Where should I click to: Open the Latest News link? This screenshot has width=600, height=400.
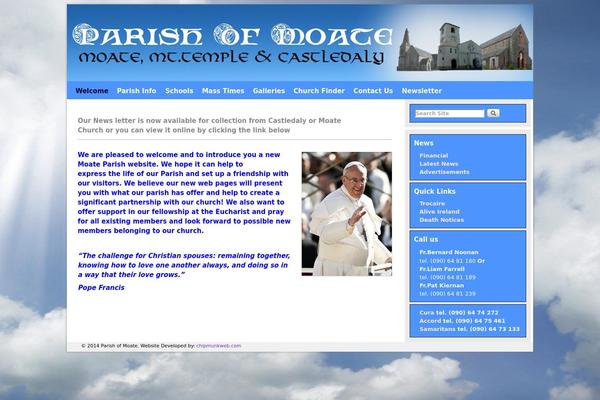(439, 164)
